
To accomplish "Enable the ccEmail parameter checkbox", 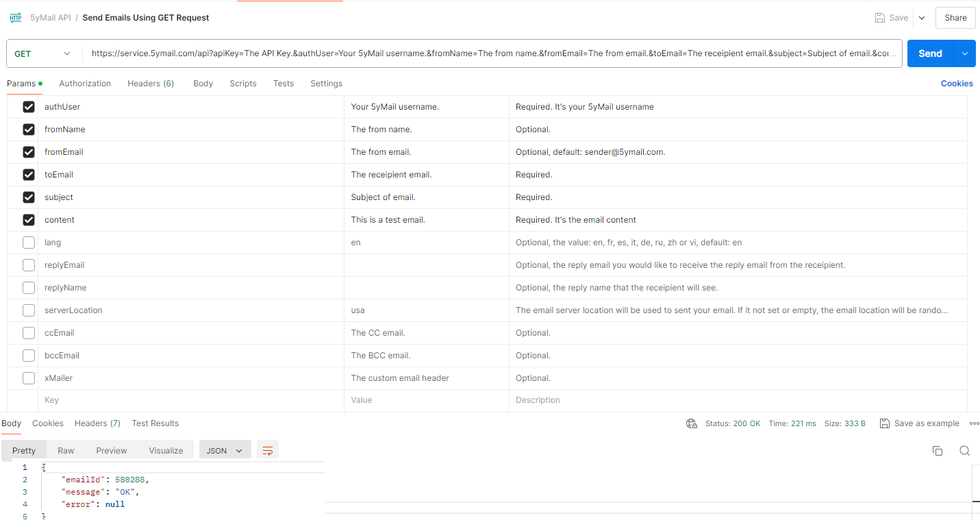I will click(29, 333).
